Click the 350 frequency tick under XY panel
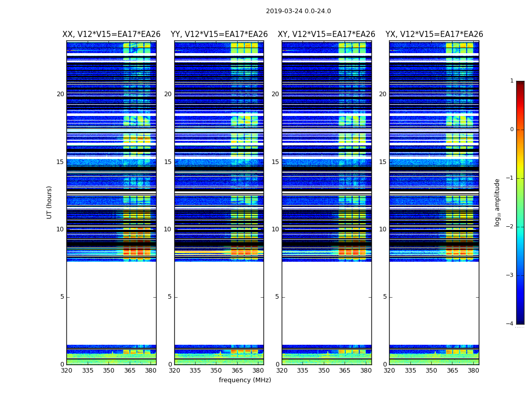 [x=324, y=371]
